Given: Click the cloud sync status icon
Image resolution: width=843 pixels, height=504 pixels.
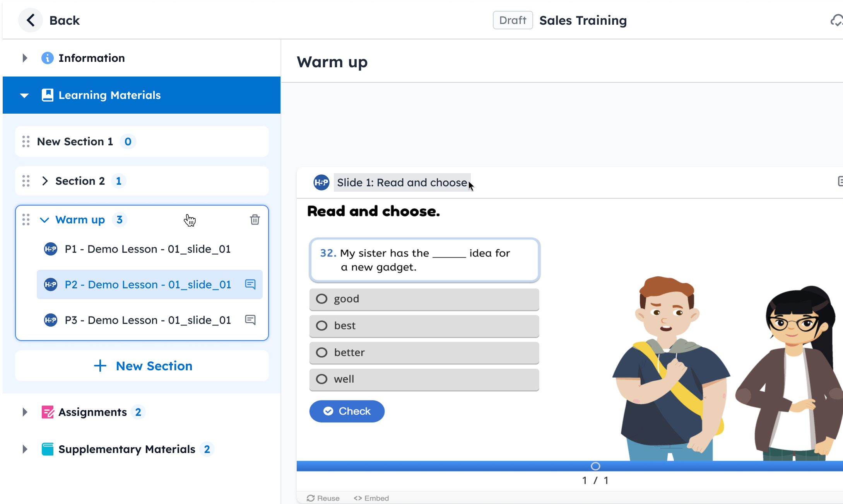Looking at the screenshot, I should 836,20.
